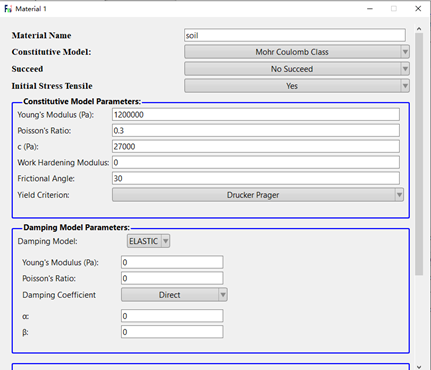
Task: Click the Frictional Angle field
Action: [x=256, y=178]
